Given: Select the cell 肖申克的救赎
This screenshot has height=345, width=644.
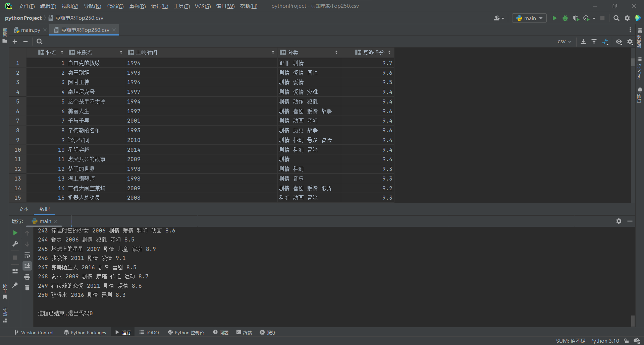Looking at the screenshot, I should point(96,63).
